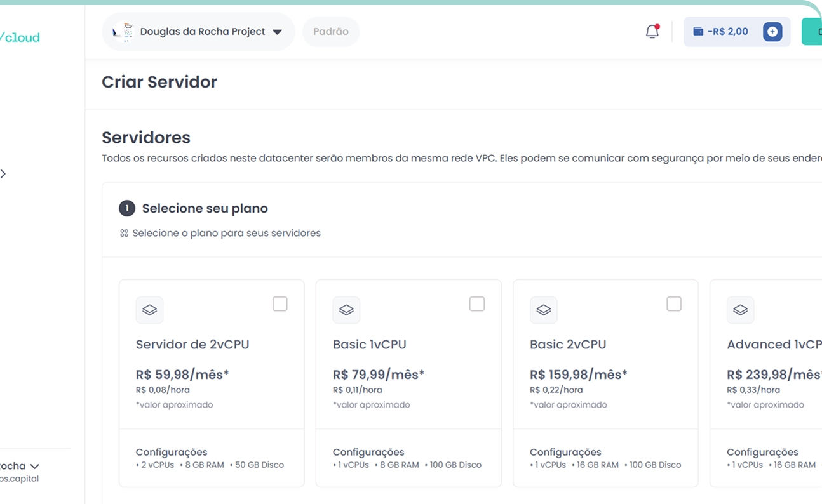Click the project avatar icon in header
Image resolution: width=822 pixels, height=504 pixels.
(x=123, y=32)
